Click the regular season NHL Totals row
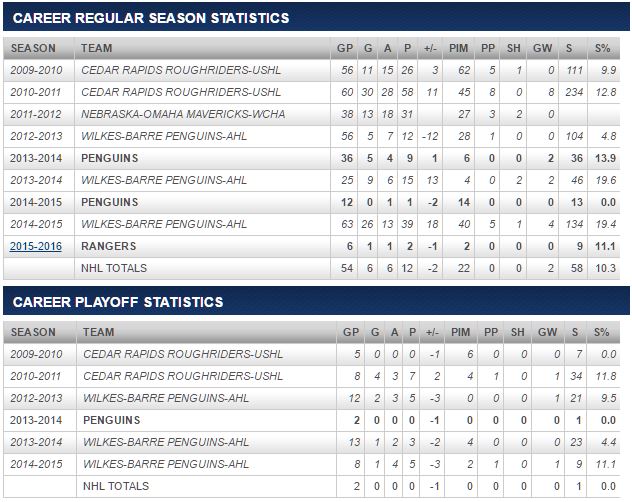The height and width of the screenshot is (502, 632). (114, 268)
